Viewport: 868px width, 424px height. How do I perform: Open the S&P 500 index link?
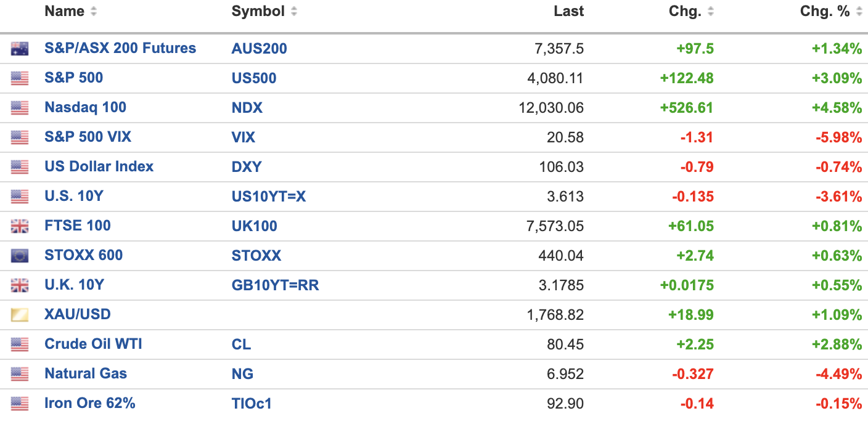(73, 78)
